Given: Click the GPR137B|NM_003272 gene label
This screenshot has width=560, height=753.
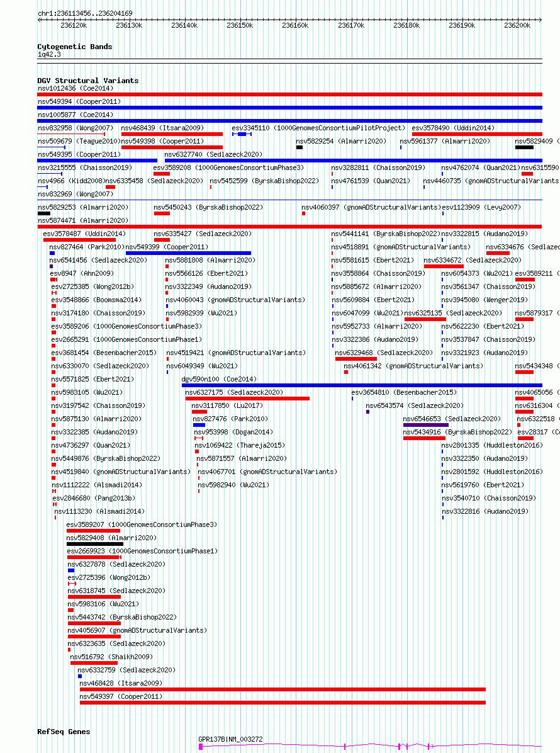Looking at the screenshot, I should (230, 740).
